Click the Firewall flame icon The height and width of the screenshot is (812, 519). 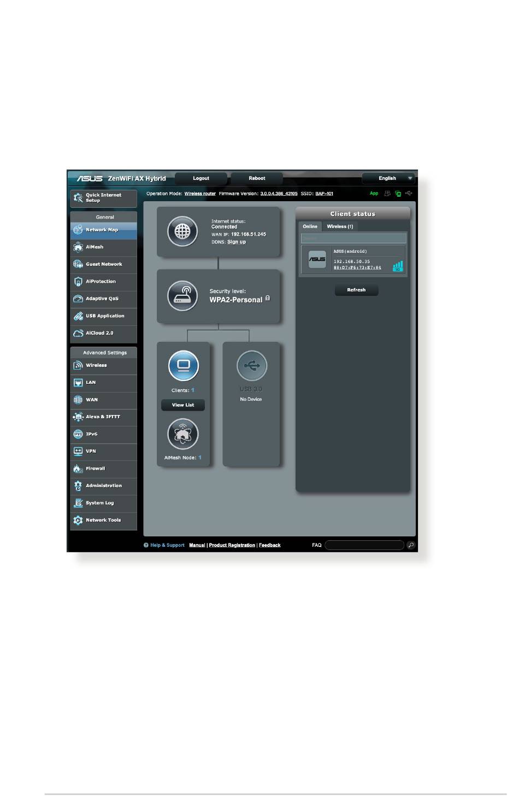pyautogui.click(x=78, y=469)
